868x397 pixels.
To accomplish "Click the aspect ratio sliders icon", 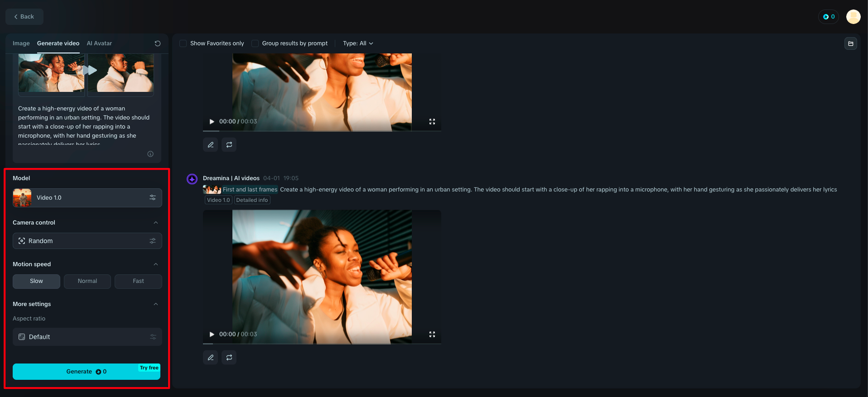I will pos(153,337).
